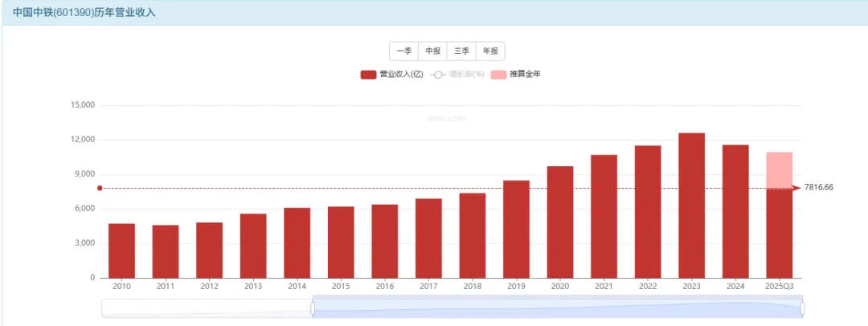868x326 pixels.
Task: Click the left handle of the zoom slider
Action: [312, 308]
